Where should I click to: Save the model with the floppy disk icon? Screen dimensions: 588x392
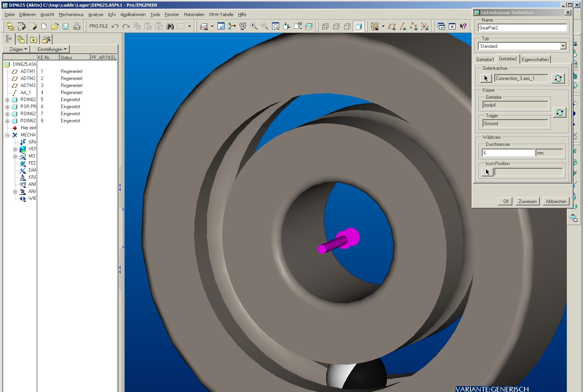coord(66,26)
